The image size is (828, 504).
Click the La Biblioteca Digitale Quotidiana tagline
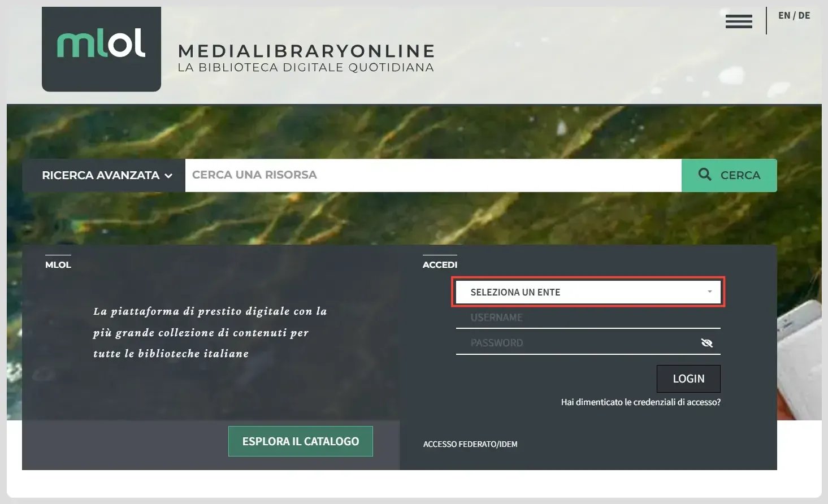(x=306, y=68)
